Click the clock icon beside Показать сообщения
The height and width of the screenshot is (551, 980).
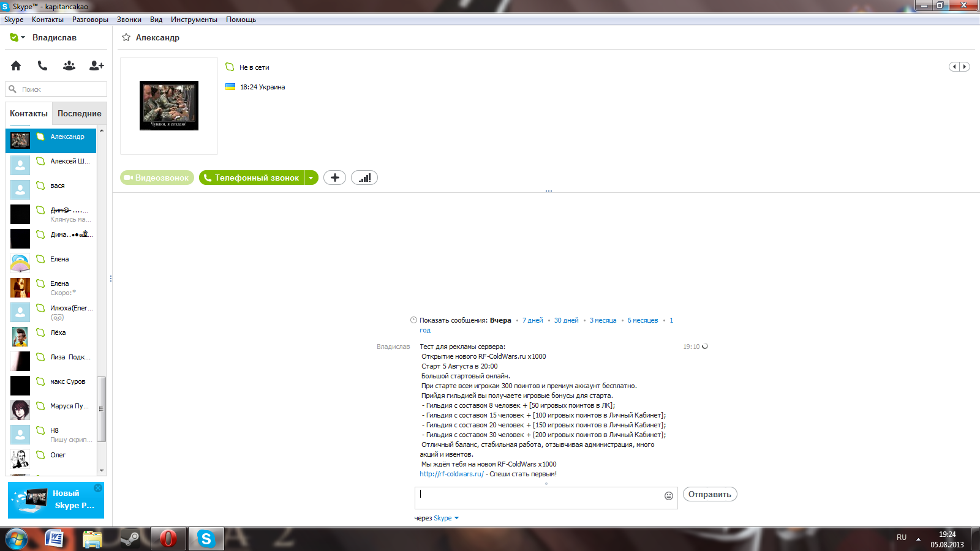click(413, 320)
